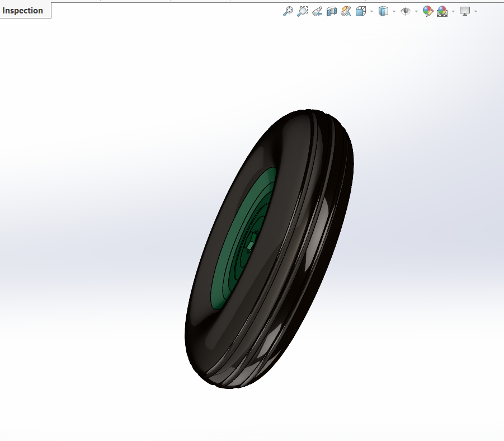The width and height of the screenshot is (504, 441).
Task: Expand the Apply Scene dropdown arrow
Action: (453, 12)
